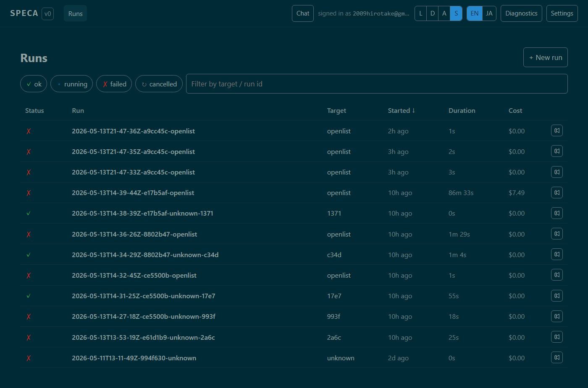Switch theme to D option
The height and width of the screenshot is (388, 588).
tap(433, 13)
